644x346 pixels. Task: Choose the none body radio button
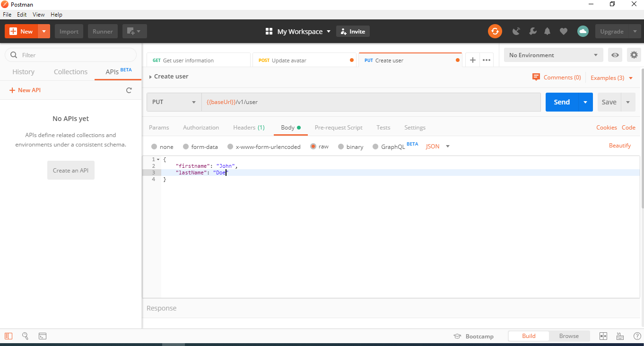click(x=154, y=147)
